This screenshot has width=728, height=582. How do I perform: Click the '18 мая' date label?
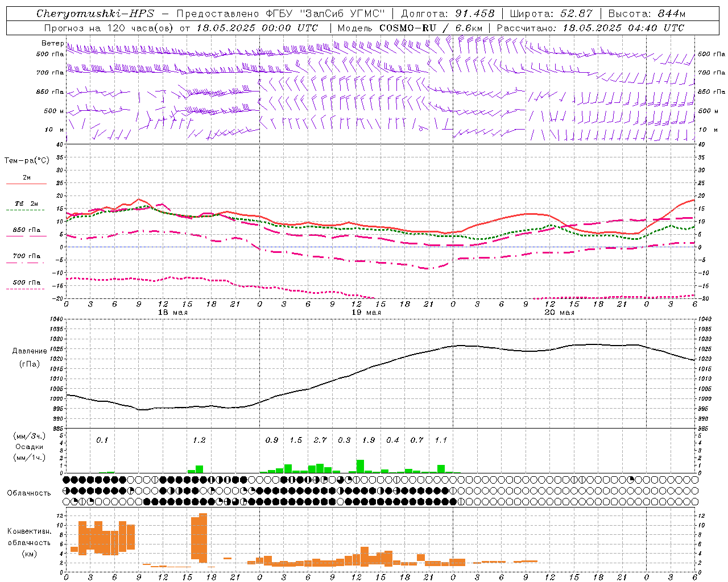(x=173, y=313)
